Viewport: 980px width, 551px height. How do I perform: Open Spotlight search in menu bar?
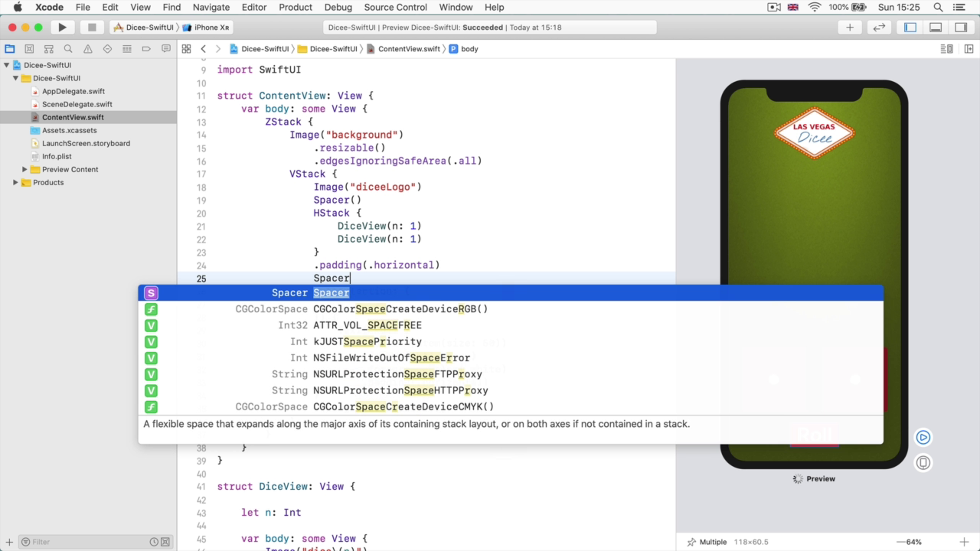pos(939,7)
